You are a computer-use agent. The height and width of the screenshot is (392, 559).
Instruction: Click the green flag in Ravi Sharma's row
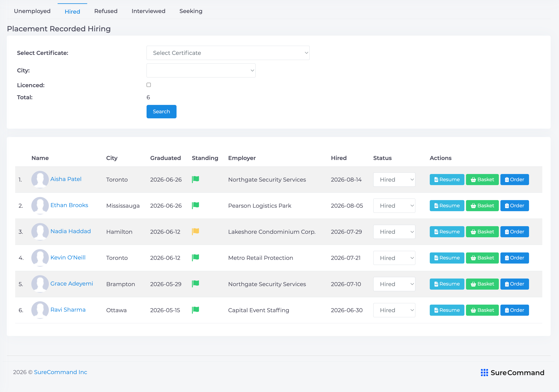(195, 310)
